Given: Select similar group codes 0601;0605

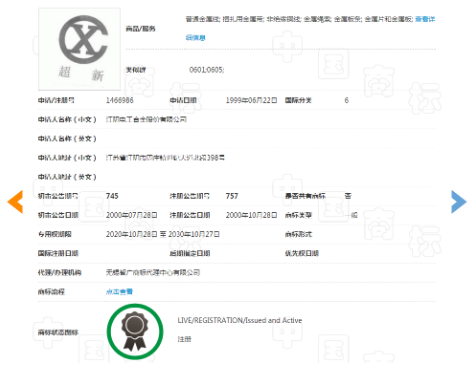Looking at the screenshot, I should [207, 70].
